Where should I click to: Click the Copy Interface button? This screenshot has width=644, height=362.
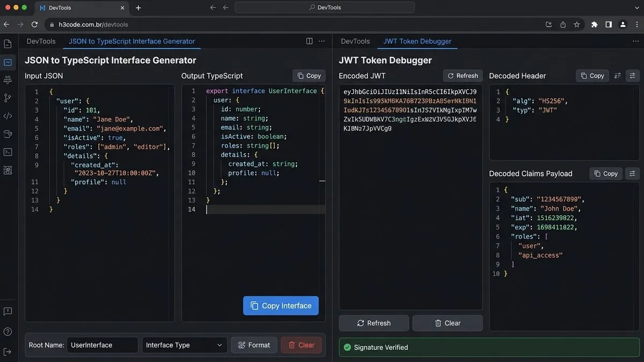[281, 306]
